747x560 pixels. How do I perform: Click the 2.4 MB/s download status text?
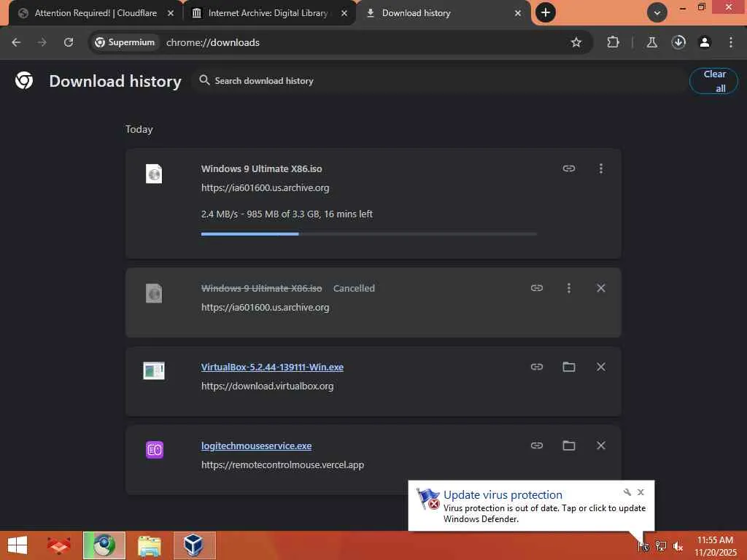[287, 214]
